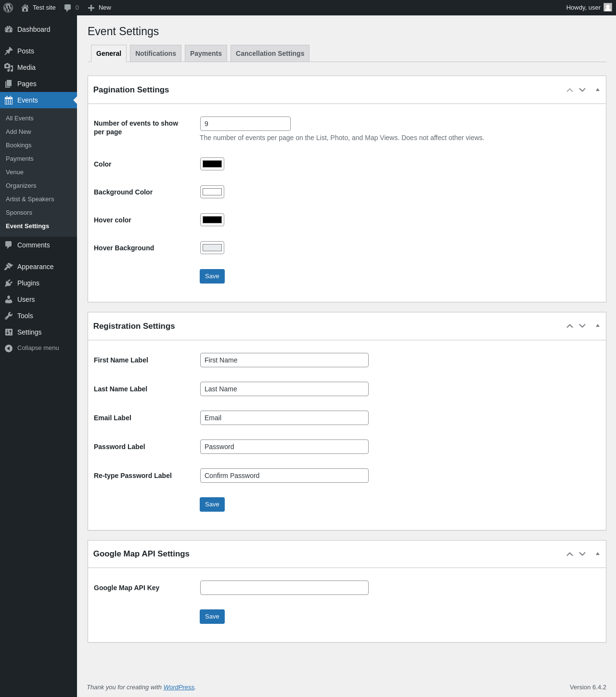Focus the events per page field

[x=245, y=124]
